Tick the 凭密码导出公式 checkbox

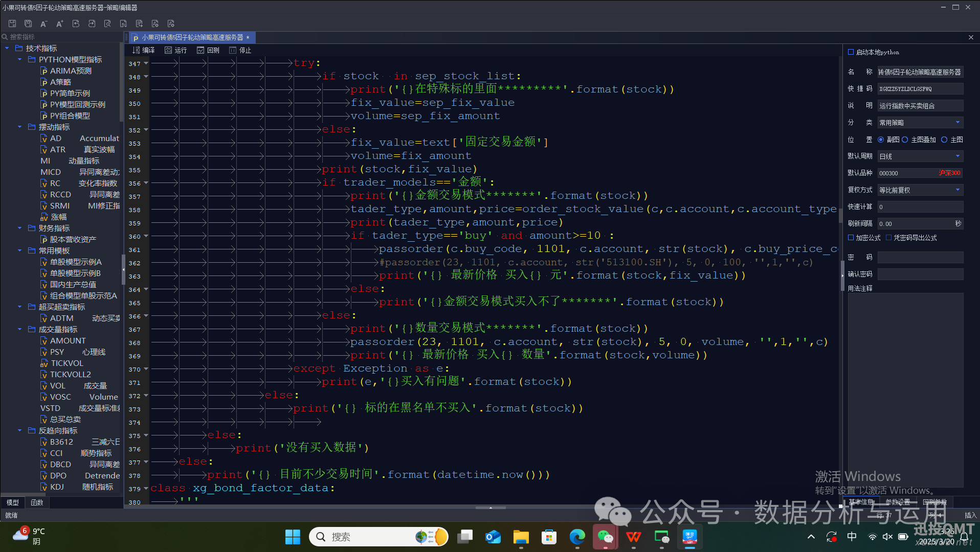pos(888,238)
